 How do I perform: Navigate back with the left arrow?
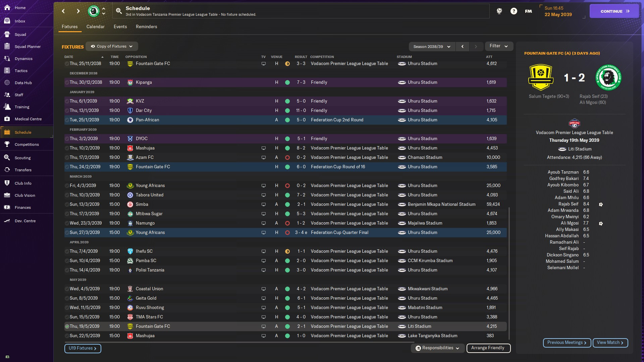pos(63,11)
